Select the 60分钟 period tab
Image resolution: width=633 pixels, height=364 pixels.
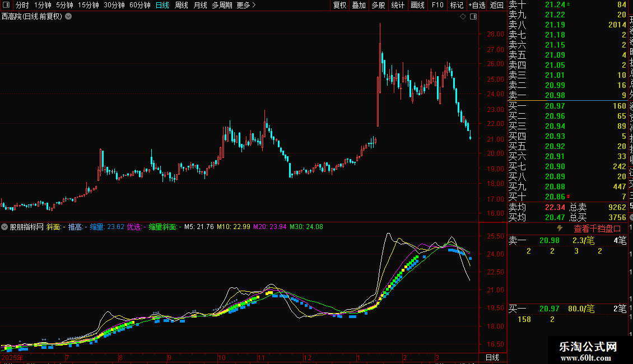click(x=139, y=5)
